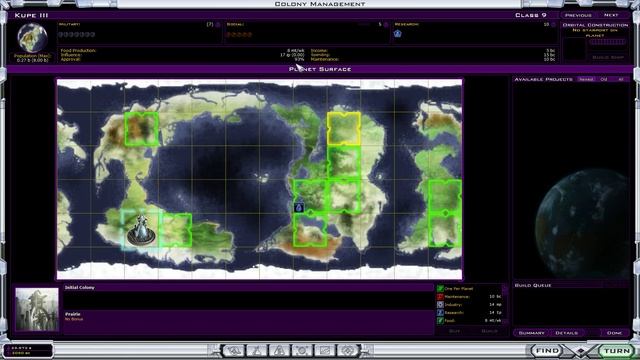
Task: Open the triangle-shaped bottom toolbar icon
Action: coord(279,351)
